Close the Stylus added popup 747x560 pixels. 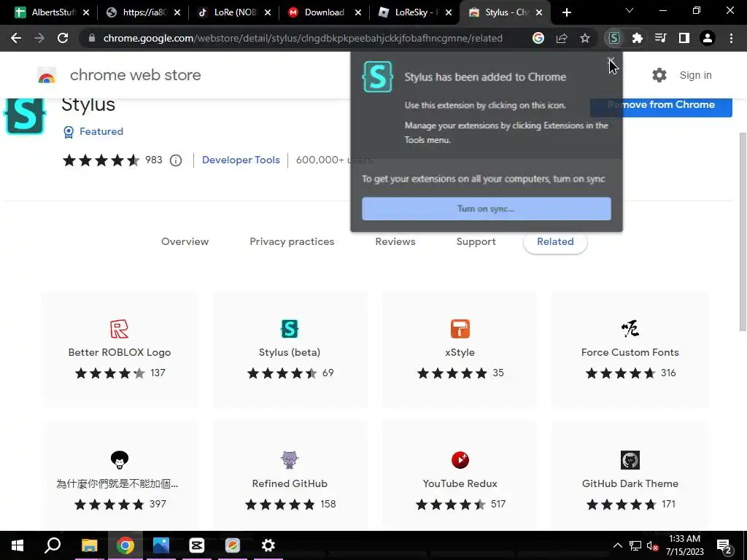(611, 61)
